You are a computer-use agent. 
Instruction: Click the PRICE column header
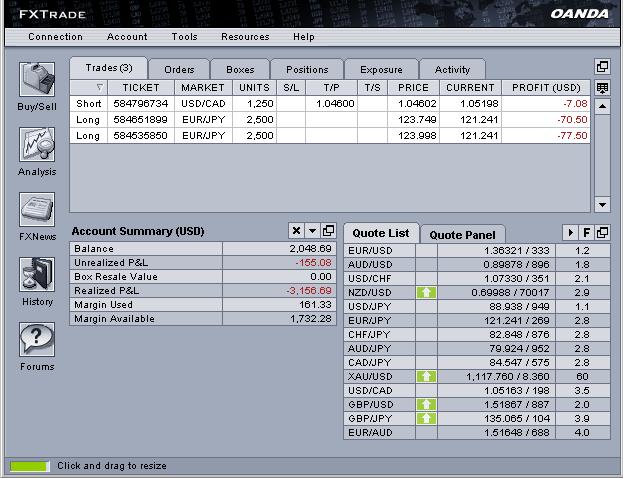click(x=413, y=88)
